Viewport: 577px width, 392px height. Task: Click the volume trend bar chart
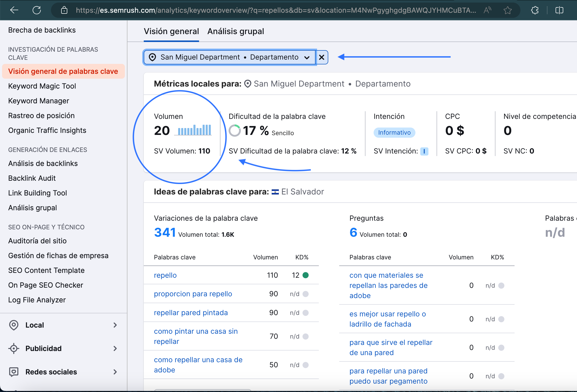[193, 130]
